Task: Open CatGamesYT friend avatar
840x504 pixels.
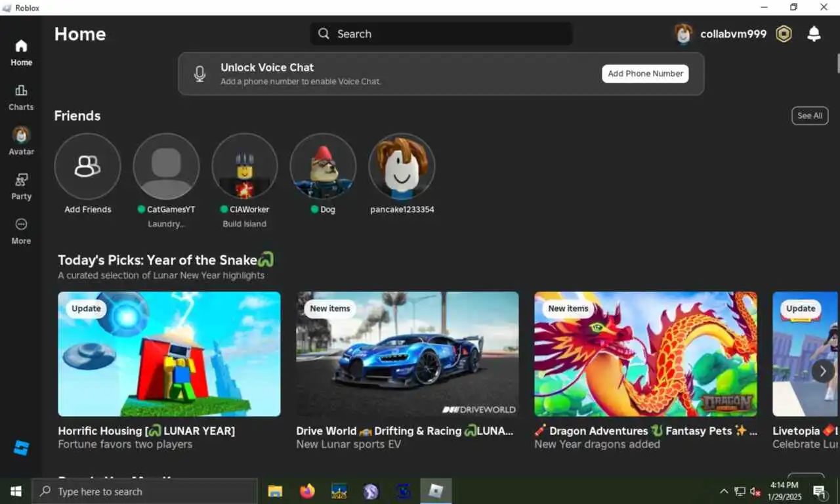Action: tap(166, 166)
